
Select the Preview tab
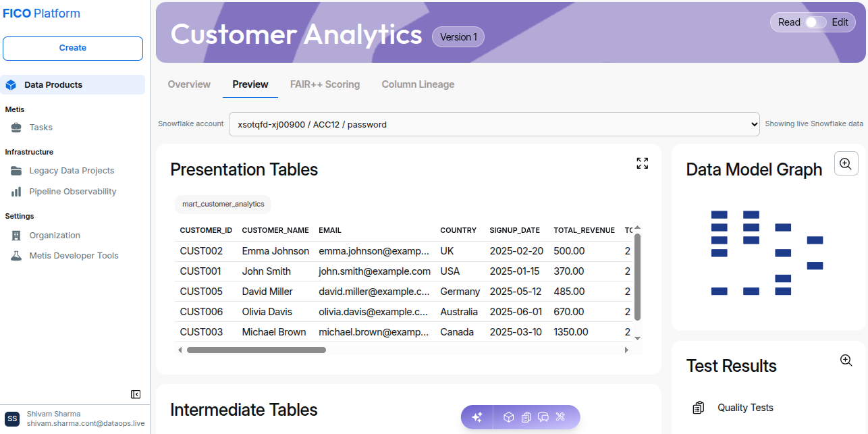[x=250, y=84]
